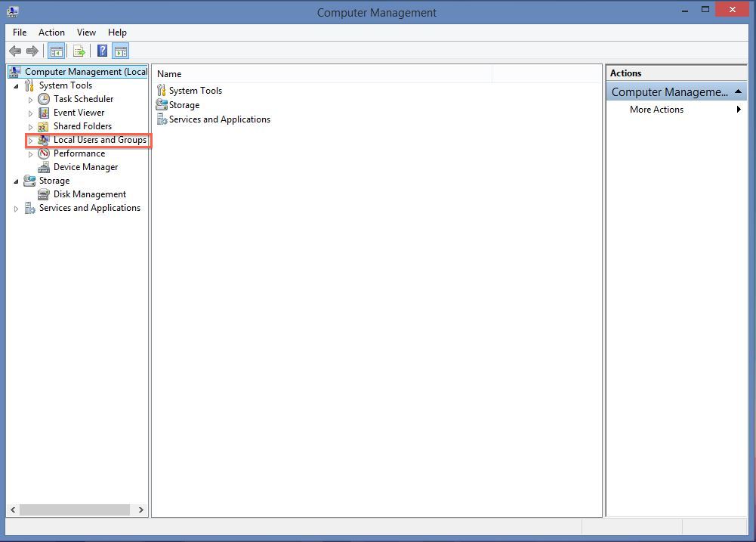The width and height of the screenshot is (756, 542).
Task: Toggle the Show/Hide Console Tree button
Action: 57,51
